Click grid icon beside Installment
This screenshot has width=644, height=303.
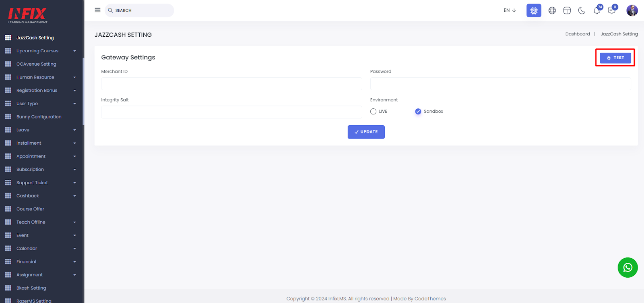[8, 143]
